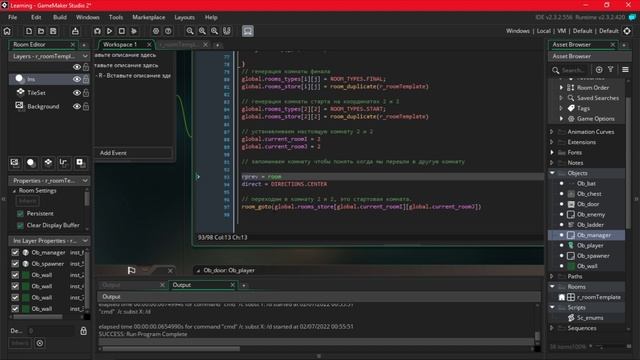640x360 pixels.
Task: Open the File menu
Action: pyautogui.click(x=13, y=17)
